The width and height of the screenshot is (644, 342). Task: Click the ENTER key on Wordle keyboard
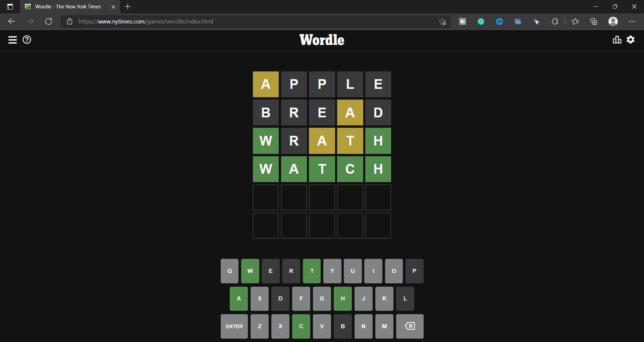234,326
